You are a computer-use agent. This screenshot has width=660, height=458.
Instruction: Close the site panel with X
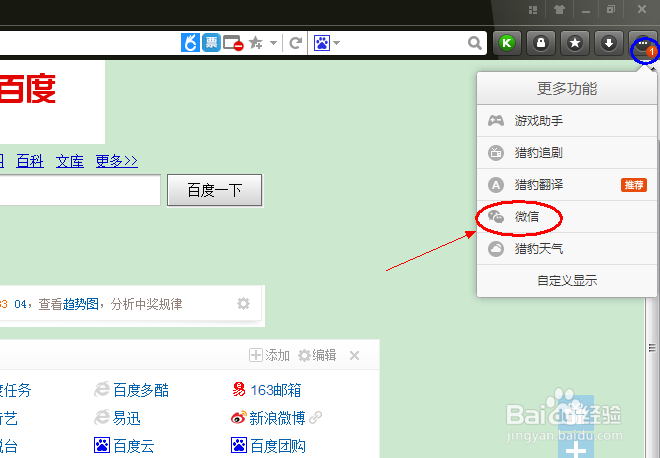tap(354, 356)
